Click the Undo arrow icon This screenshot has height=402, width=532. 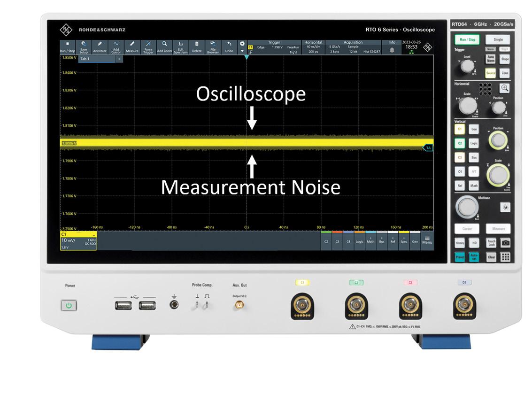pyautogui.click(x=229, y=47)
